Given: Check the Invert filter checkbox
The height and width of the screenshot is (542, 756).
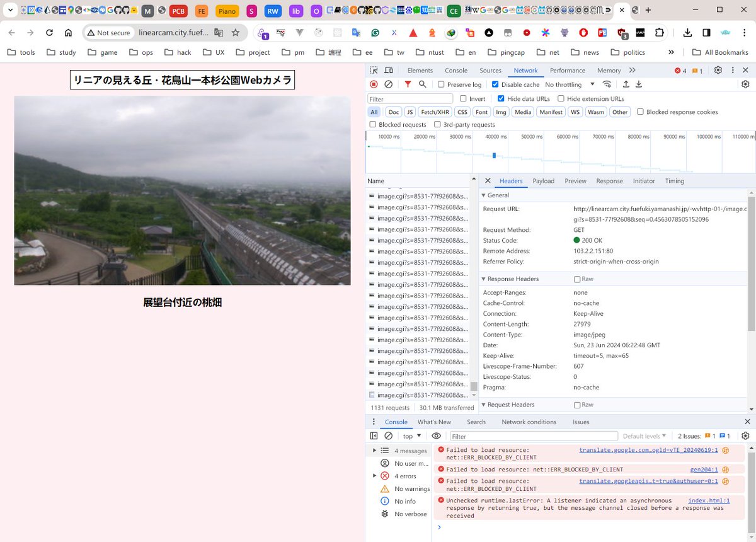Looking at the screenshot, I should click(x=463, y=98).
